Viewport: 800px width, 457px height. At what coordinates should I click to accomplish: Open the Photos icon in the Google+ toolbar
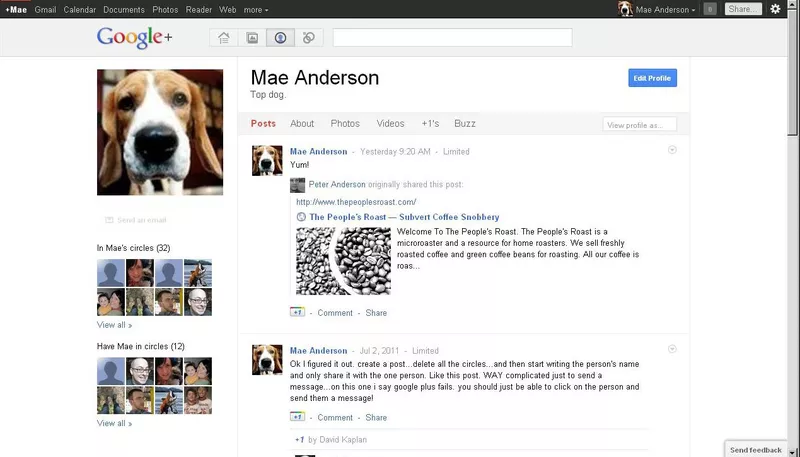point(252,38)
